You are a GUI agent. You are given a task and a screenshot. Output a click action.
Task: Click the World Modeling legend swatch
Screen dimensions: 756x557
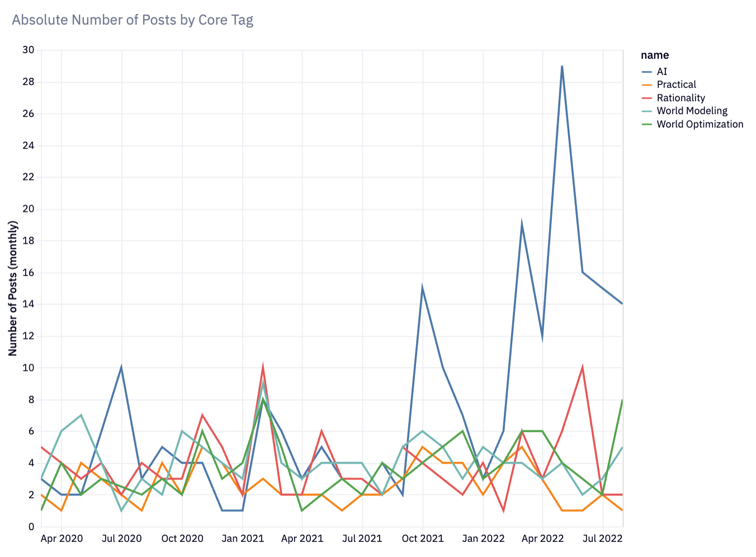pyautogui.click(x=647, y=111)
